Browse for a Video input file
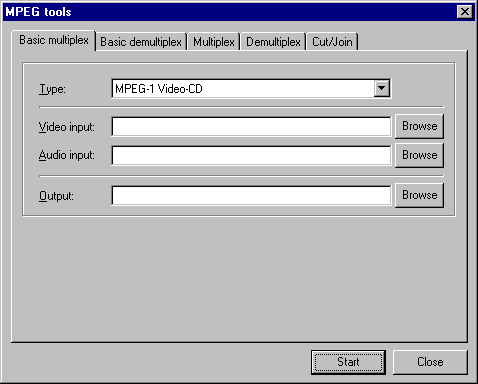Screen dimensions: 478x384 (419, 126)
